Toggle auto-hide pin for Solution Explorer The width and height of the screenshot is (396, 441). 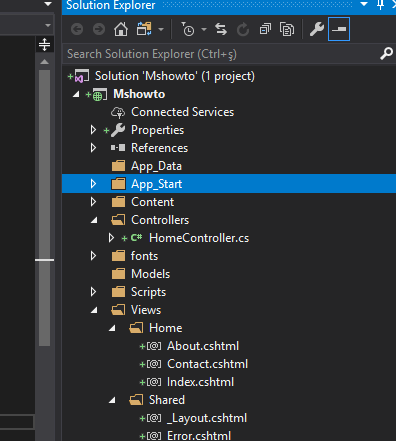click(380, 5)
